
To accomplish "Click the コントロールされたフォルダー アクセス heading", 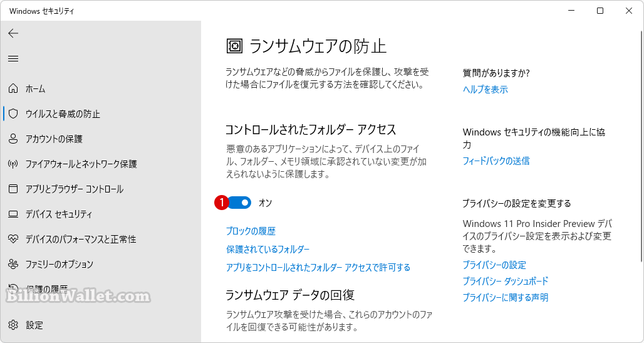I will [x=311, y=130].
